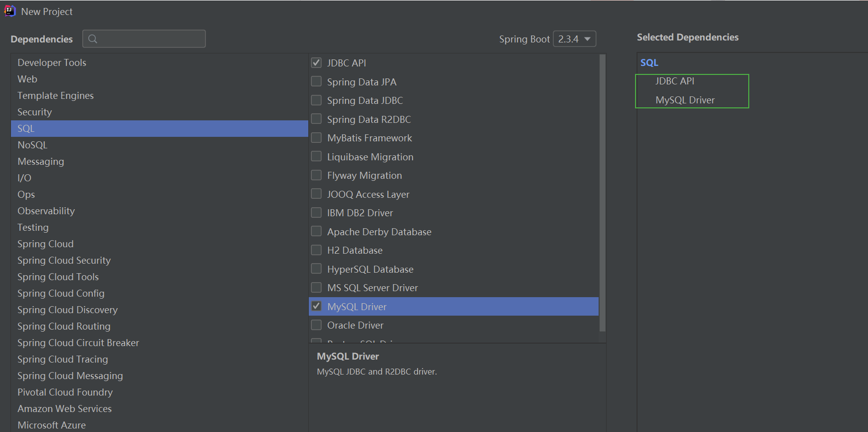
Task: Select the Spring Cloud Tools category
Action: pos(160,277)
